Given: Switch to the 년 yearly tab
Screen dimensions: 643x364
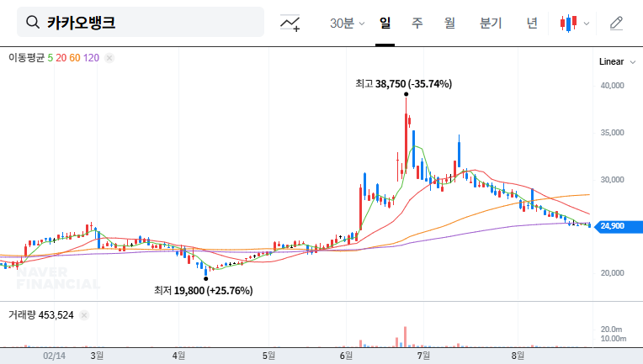Looking at the screenshot, I should pos(532,23).
